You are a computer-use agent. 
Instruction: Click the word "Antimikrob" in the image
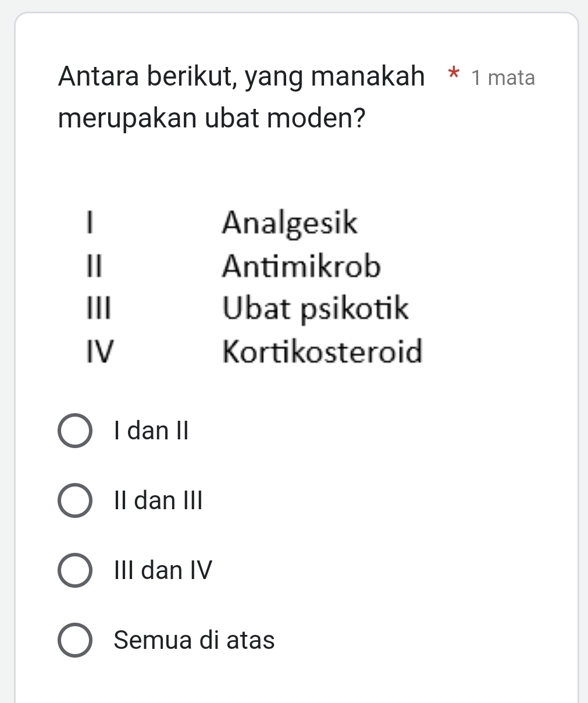click(301, 267)
